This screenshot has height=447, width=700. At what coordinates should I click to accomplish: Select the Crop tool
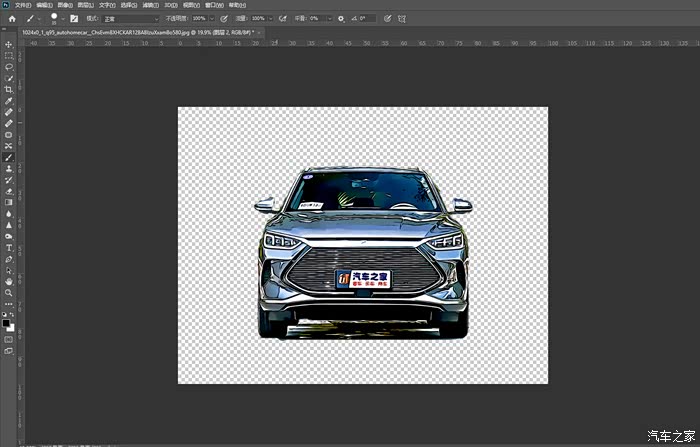click(9, 90)
